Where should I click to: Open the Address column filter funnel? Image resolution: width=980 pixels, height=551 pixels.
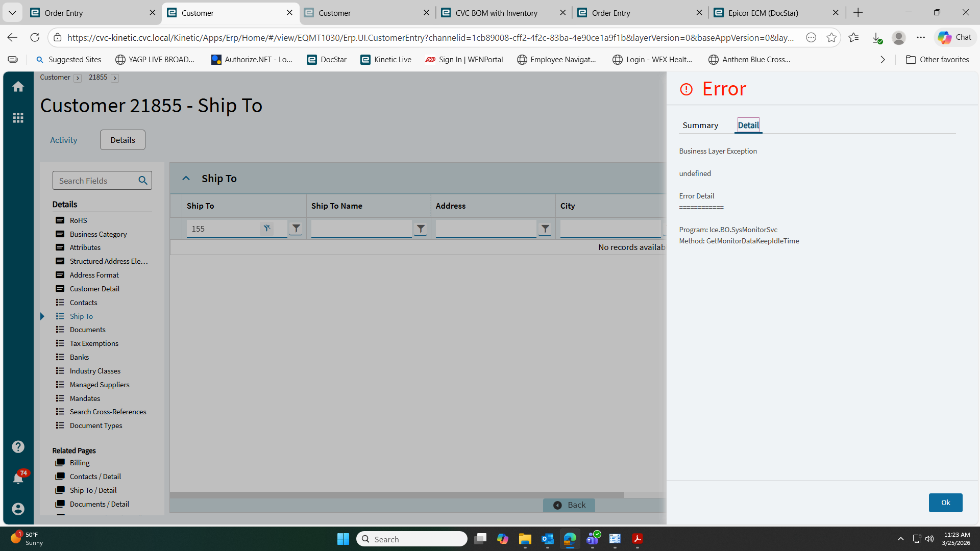pyautogui.click(x=545, y=229)
